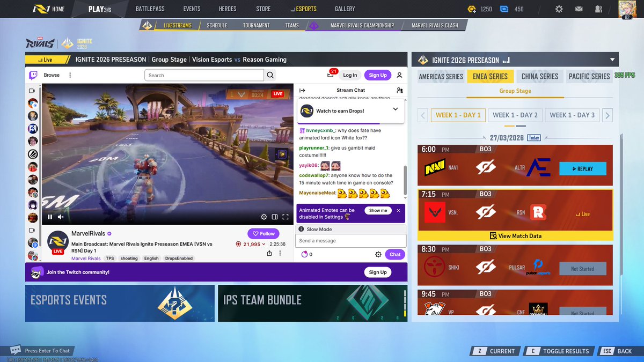Open the Twitch logo home link

pyautogui.click(x=33, y=75)
